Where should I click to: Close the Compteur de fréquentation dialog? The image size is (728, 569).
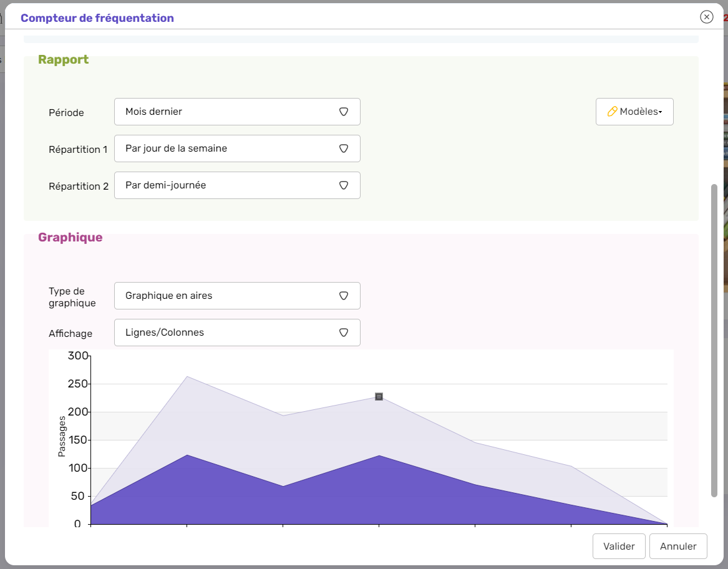(x=706, y=17)
